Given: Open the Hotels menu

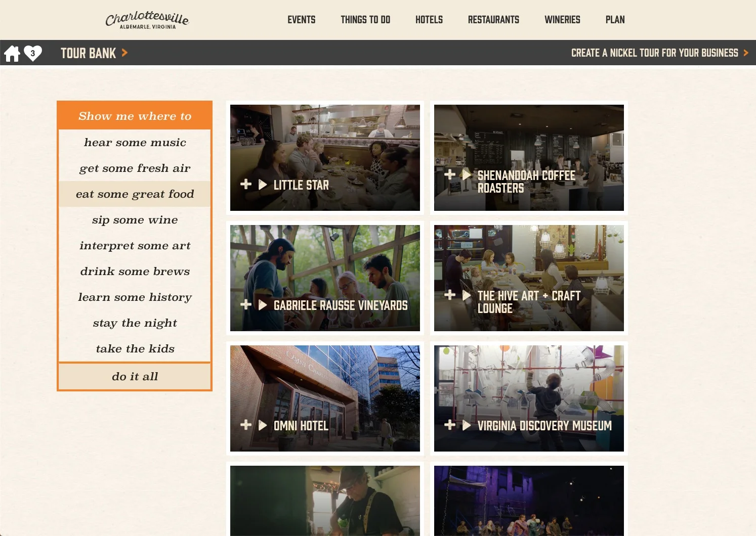Looking at the screenshot, I should [x=429, y=20].
